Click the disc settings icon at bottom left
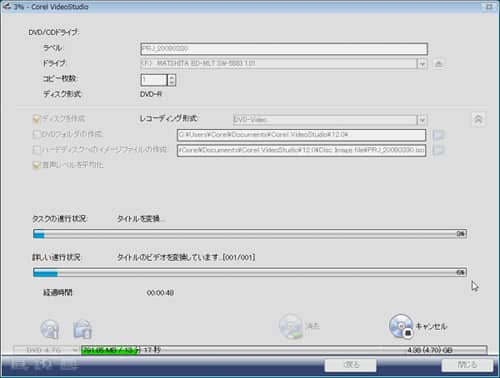The image size is (500, 378). [x=50, y=329]
